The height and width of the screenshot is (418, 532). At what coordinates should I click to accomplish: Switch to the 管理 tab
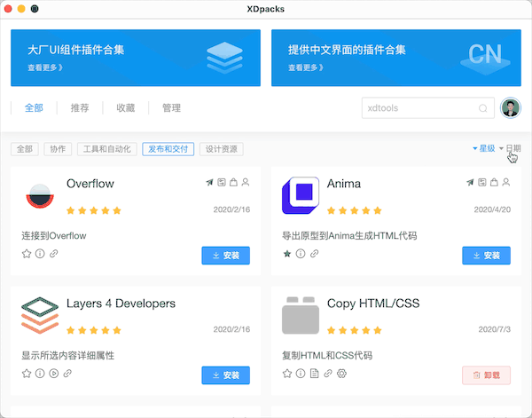point(171,108)
